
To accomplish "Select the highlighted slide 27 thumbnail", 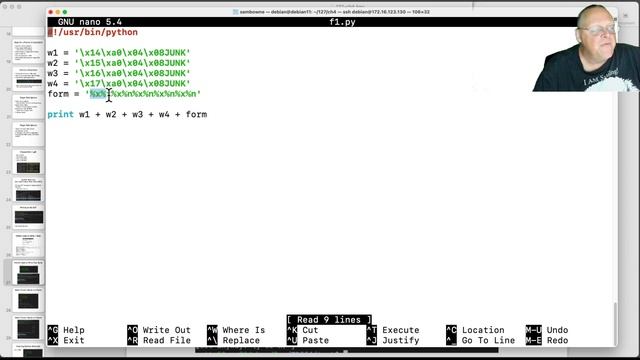I will pyautogui.click(x=28, y=272).
